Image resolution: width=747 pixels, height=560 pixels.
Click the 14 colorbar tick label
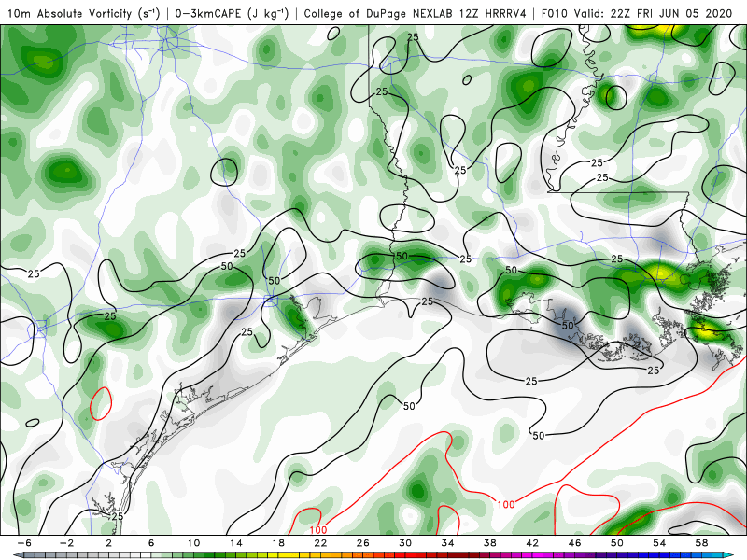[x=236, y=543]
